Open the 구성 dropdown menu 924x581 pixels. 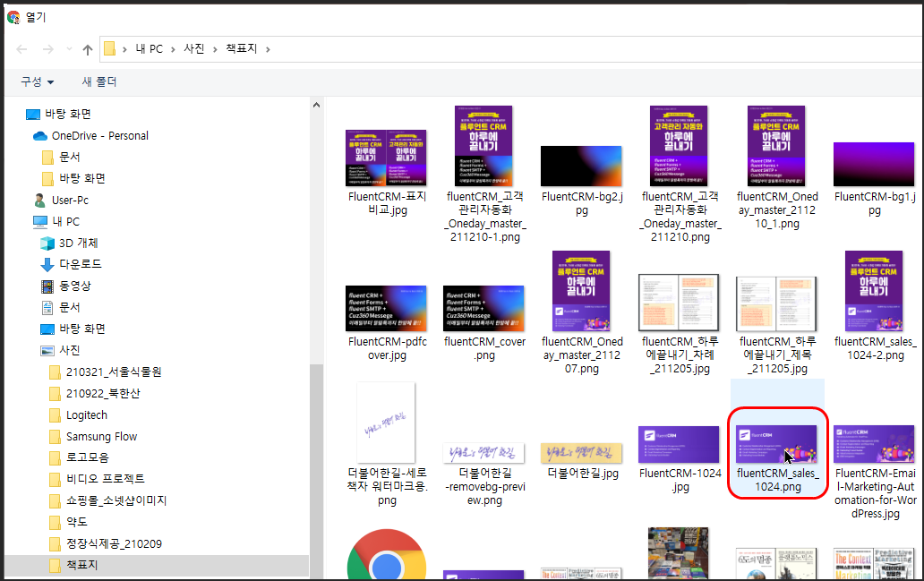tap(38, 81)
